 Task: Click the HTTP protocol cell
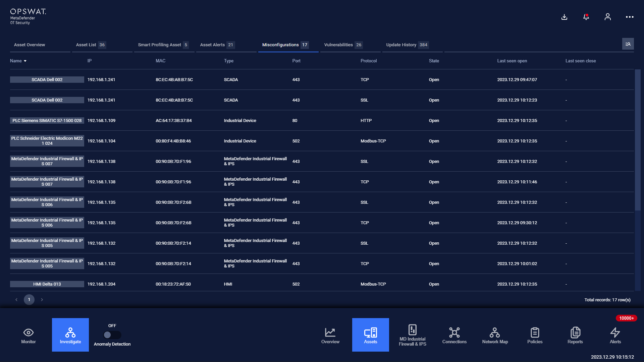(x=366, y=121)
